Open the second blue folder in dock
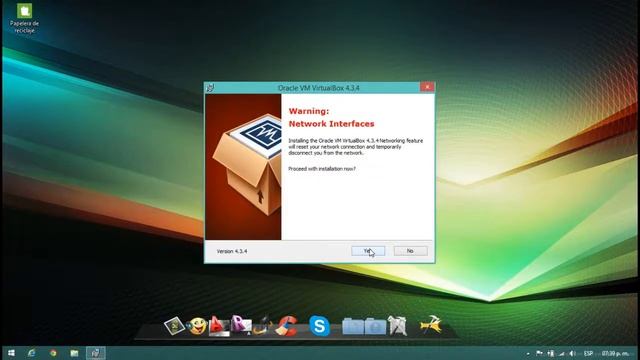The width and height of the screenshot is (640, 360). (375, 327)
